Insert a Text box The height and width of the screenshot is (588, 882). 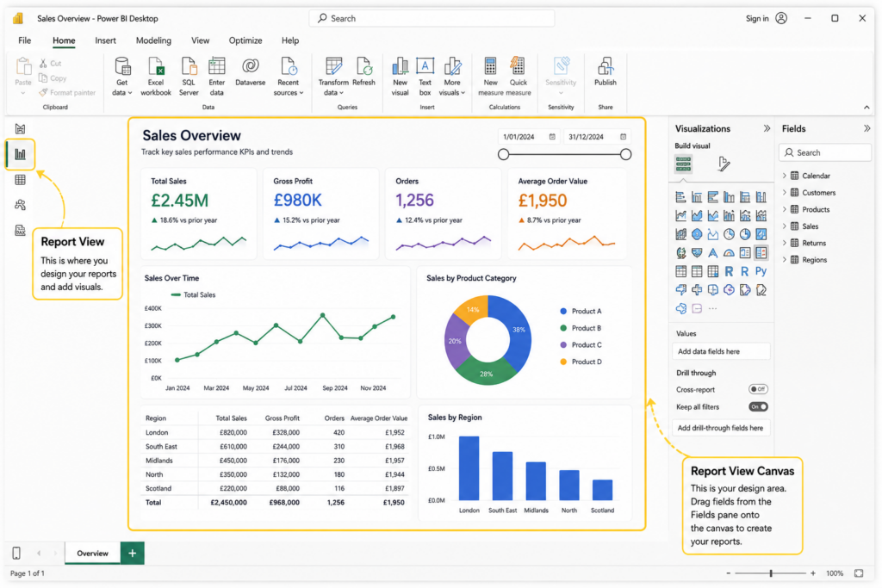(x=425, y=77)
